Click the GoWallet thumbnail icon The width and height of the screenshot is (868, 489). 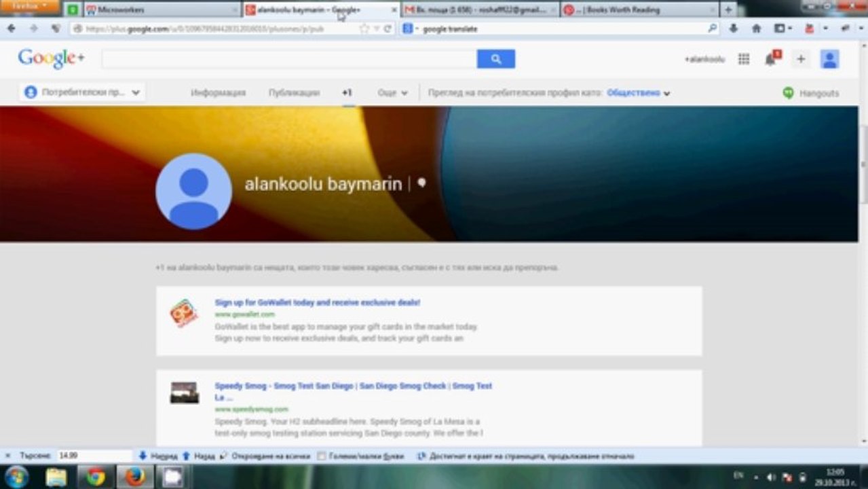184,313
